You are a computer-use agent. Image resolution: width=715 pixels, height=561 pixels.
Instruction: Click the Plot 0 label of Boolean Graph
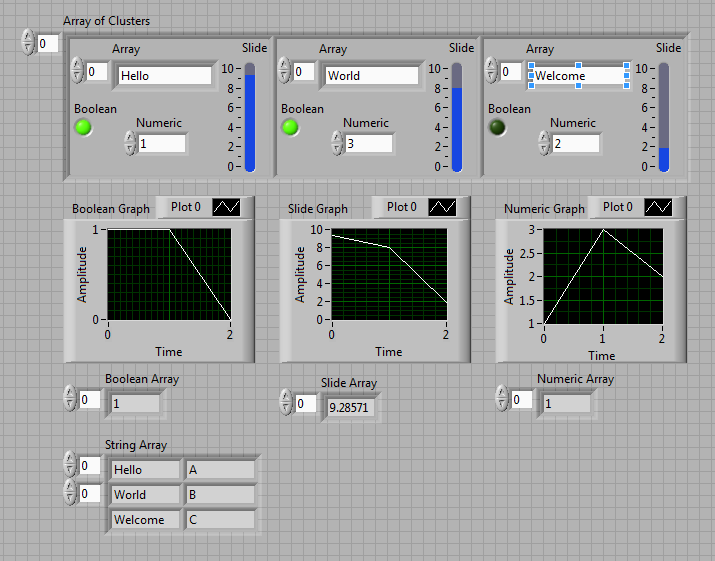[x=186, y=207]
